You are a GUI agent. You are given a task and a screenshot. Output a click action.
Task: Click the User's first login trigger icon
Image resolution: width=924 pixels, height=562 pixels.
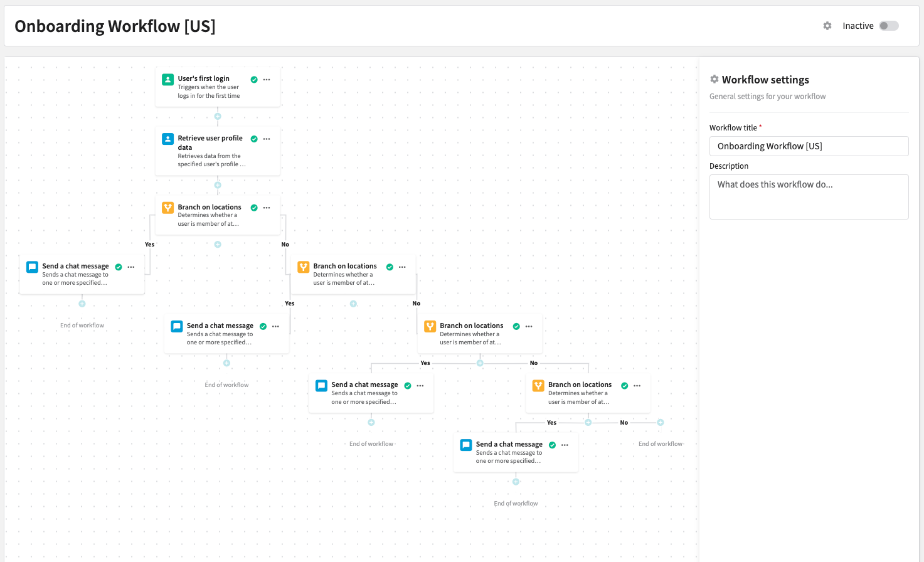point(167,80)
